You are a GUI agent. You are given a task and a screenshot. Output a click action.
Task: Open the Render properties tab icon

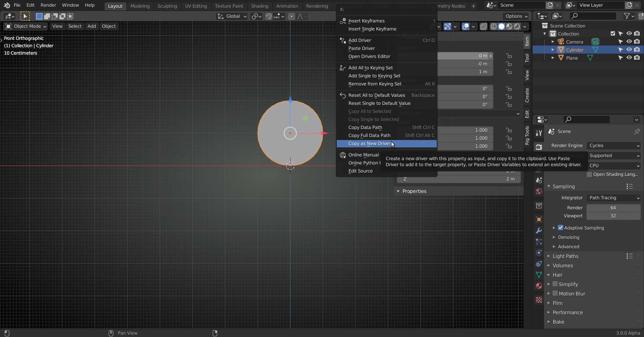(539, 147)
